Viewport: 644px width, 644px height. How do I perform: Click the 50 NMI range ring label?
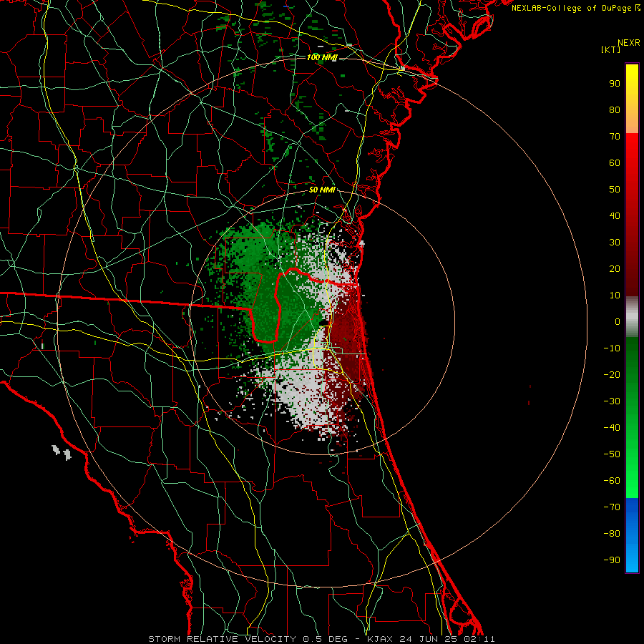(x=322, y=190)
